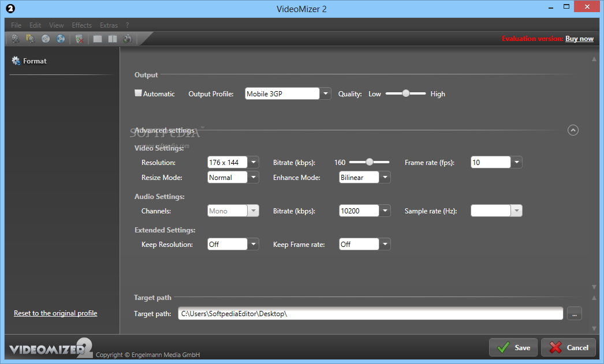Click the Cancel button
This screenshot has width=604, height=364.
(x=569, y=347)
